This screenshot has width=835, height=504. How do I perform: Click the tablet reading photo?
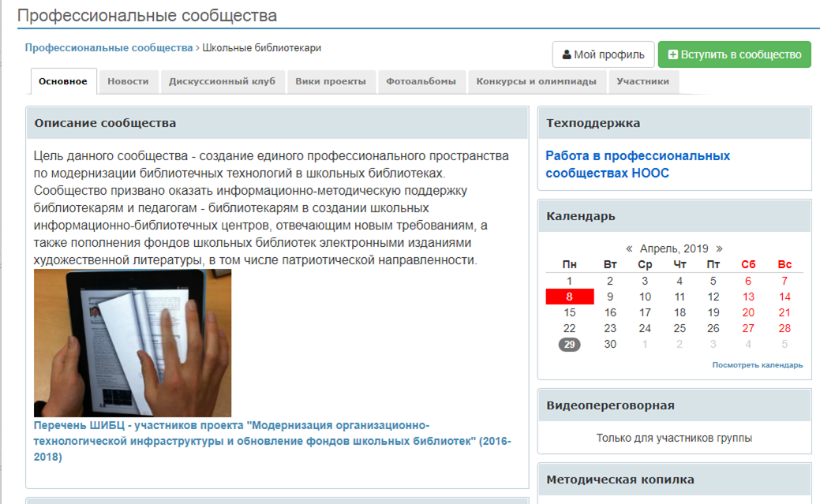click(133, 343)
